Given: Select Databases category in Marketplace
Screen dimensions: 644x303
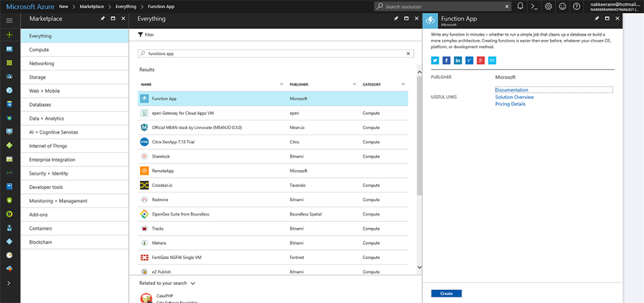Looking at the screenshot, I should point(40,105).
